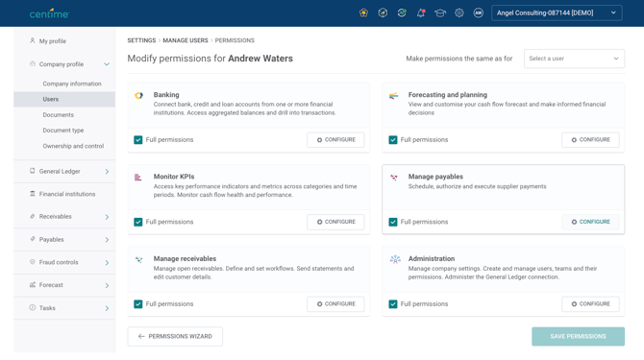This screenshot has height=360, width=644.
Task: Expand the Forecast chevron
Action: click(x=107, y=285)
